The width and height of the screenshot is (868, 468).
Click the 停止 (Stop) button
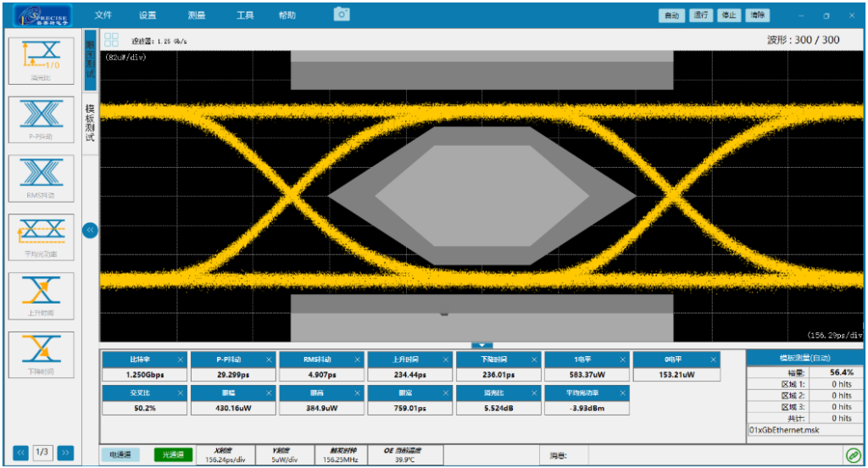coord(728,15)
